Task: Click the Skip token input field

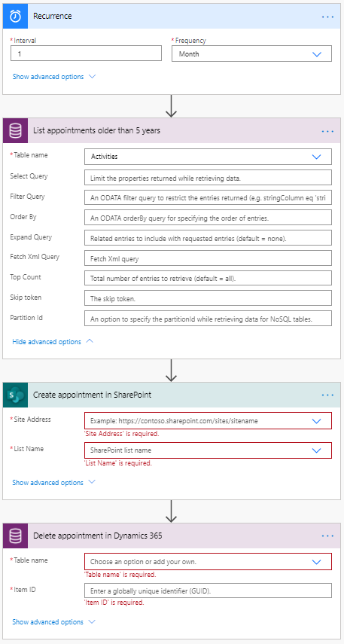Action: pyautogui.click(x=208, y=298)
